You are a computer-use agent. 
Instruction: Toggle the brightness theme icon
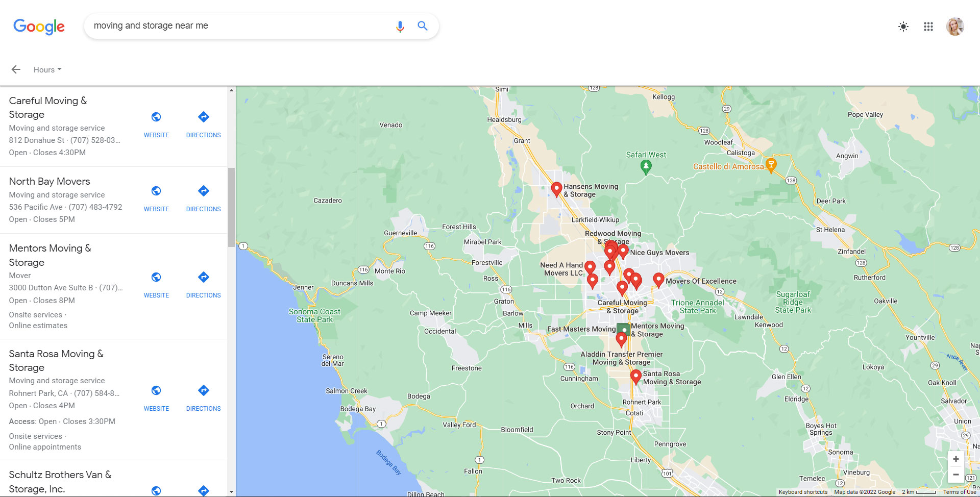click(x=903, y=27)
